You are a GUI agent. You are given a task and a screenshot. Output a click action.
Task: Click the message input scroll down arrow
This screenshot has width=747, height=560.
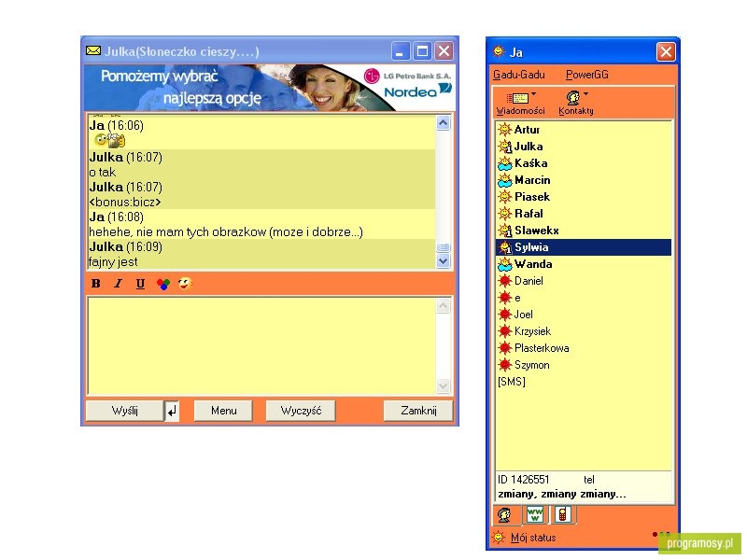(443, 385)
